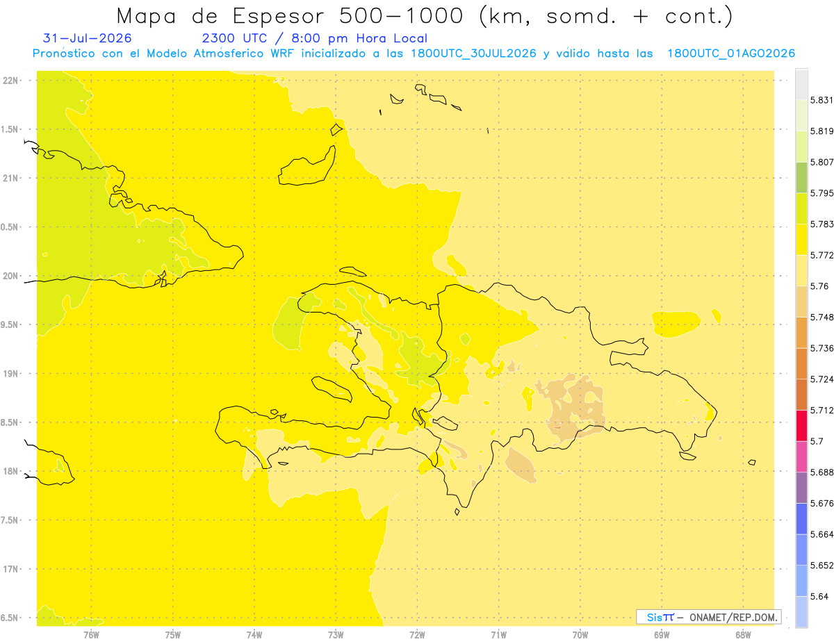Viewport: 834px width, 644px height.
Task: Click the '5.7' legend value
Action: [816, 441]
